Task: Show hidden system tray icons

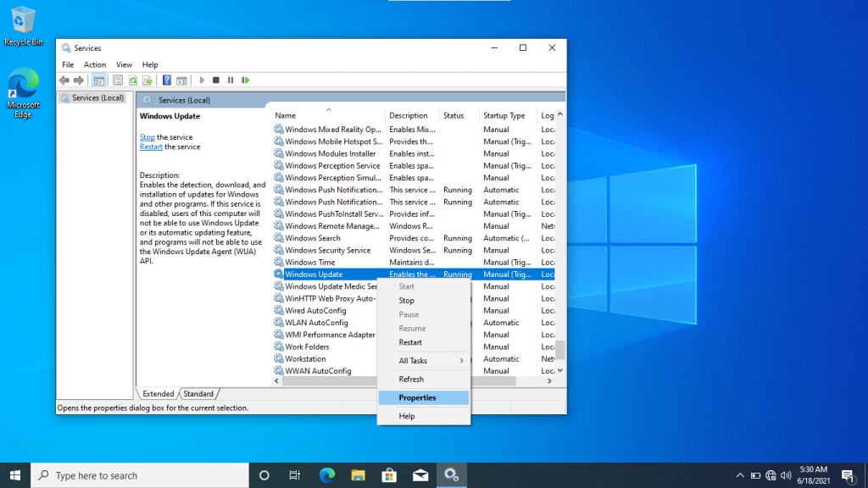Action: 740,475
